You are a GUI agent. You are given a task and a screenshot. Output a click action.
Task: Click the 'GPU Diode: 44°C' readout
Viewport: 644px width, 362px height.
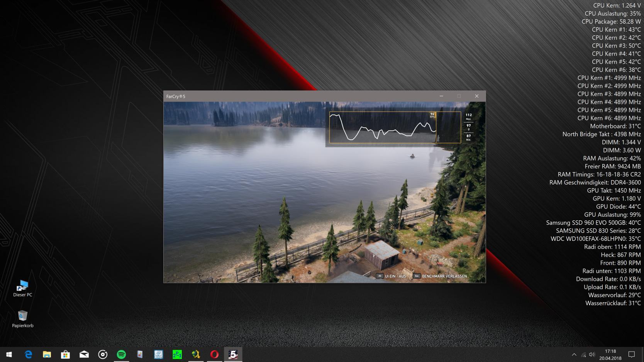tap(619, 207)
